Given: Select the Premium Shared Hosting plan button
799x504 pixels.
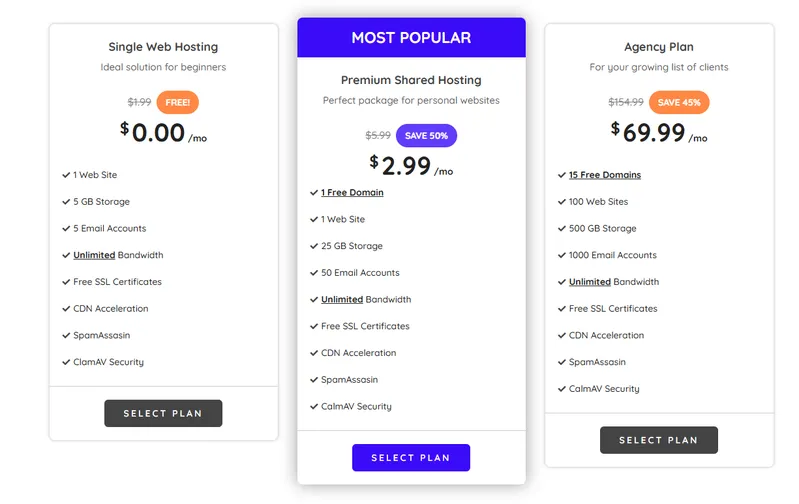Looking at the screenshot, I should 411,457.
